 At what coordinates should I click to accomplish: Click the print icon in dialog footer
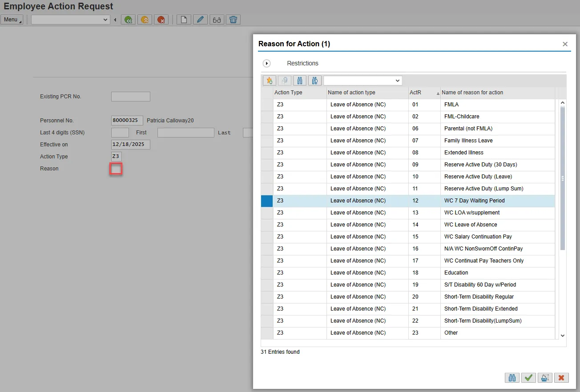coord(544,378)
